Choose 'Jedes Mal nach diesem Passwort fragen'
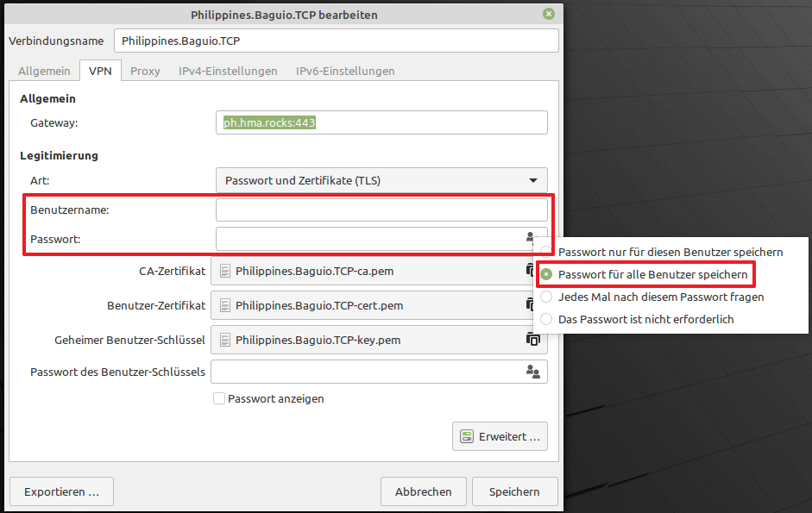 click(x=652, y=297)
